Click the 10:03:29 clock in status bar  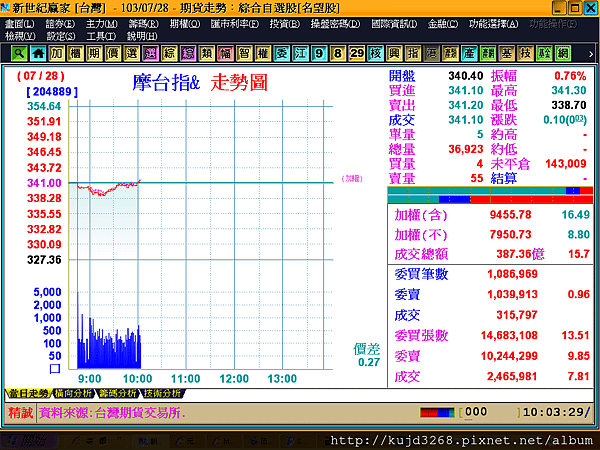click(553, 412)
